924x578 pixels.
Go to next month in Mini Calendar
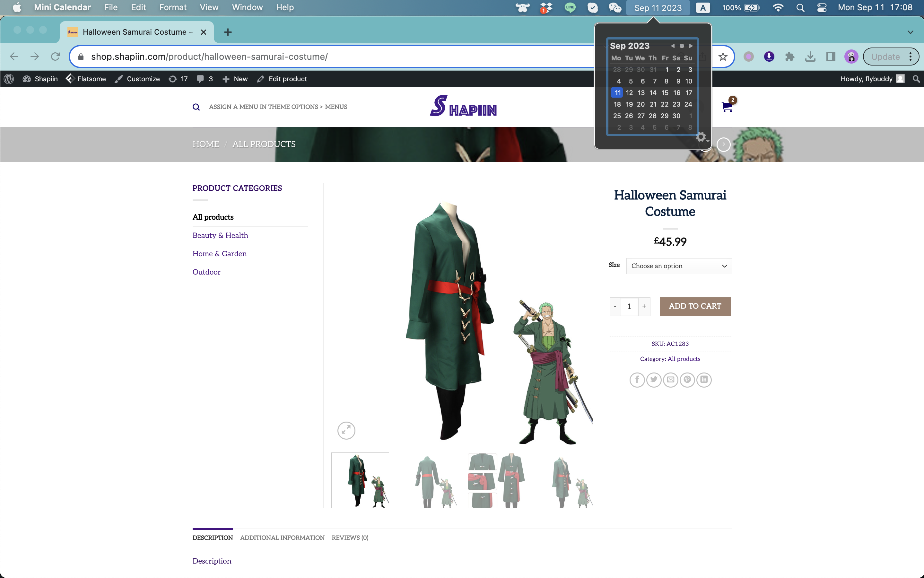click(x=691, y=46)
